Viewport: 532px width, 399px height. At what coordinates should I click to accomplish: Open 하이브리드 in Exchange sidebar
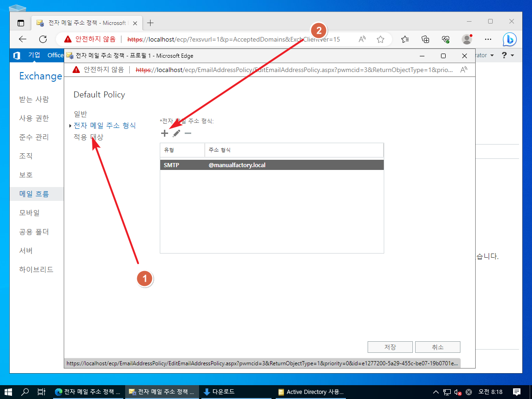[36, 269]
